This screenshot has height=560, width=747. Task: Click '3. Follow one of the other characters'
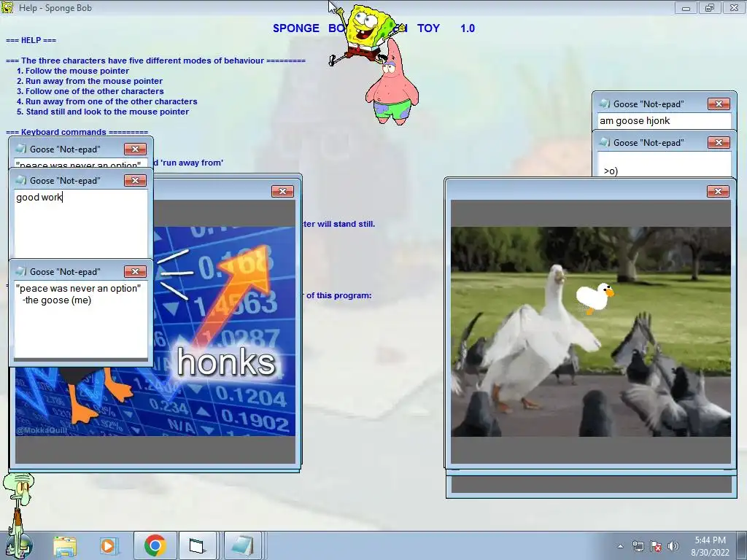(90, 91)
